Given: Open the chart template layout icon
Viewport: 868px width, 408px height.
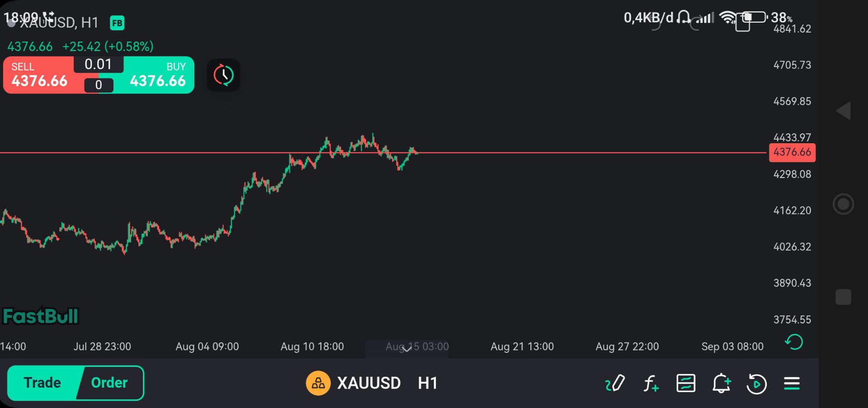Looking at the screenshot, I should (686, 383).
